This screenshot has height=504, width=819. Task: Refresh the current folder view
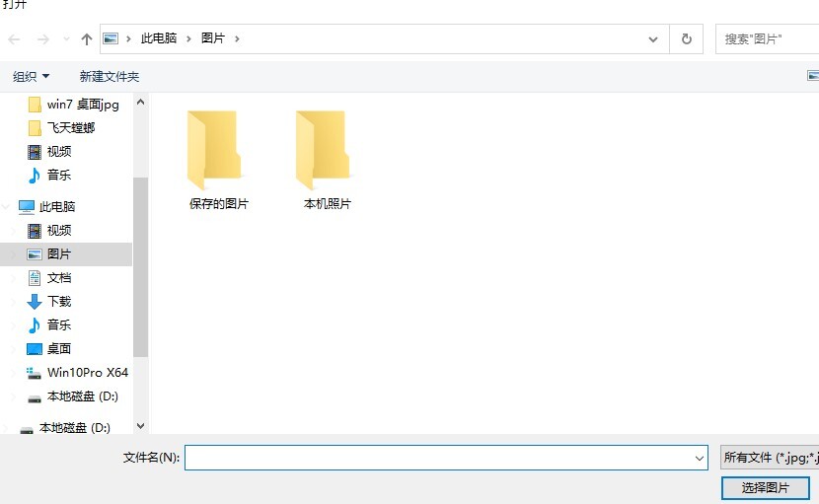tap(687, 39)
